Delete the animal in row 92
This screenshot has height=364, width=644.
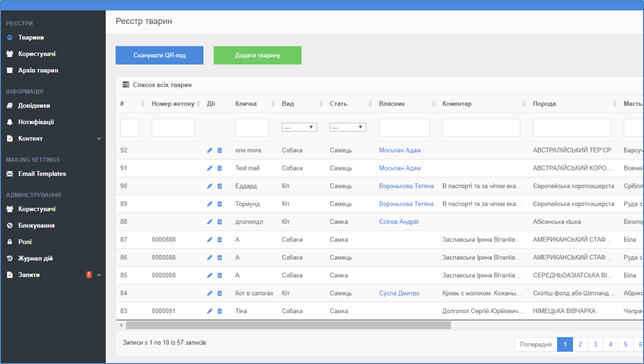[x=220, y=150]
